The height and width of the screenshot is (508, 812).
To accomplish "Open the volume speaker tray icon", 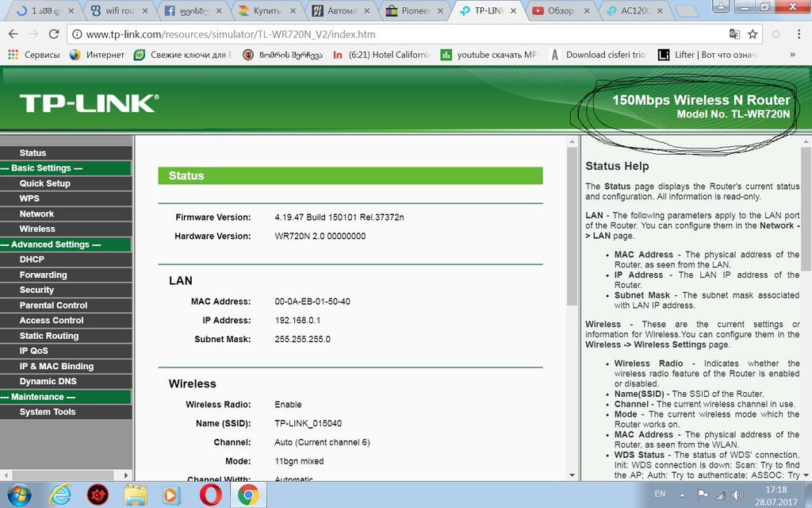I will 738,495.
